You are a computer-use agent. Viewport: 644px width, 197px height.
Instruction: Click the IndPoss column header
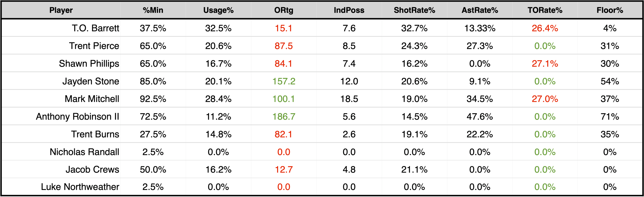[x=349, y=10]
